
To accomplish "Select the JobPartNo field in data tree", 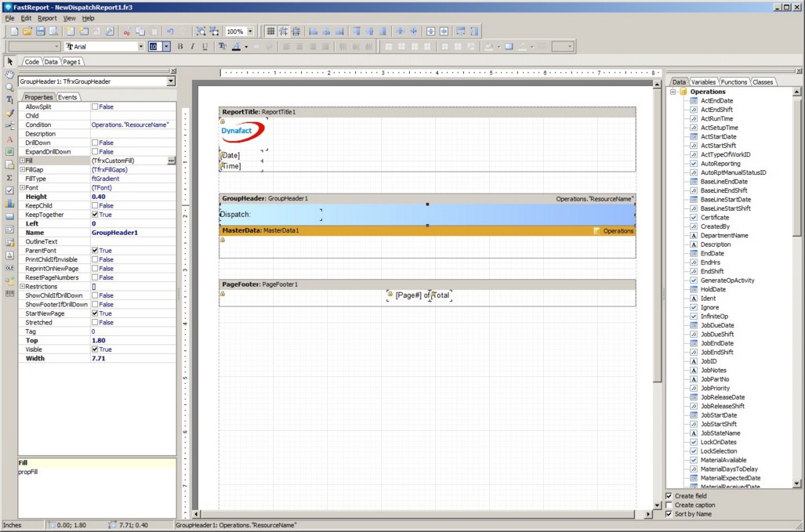I will [x=714, y=379].
